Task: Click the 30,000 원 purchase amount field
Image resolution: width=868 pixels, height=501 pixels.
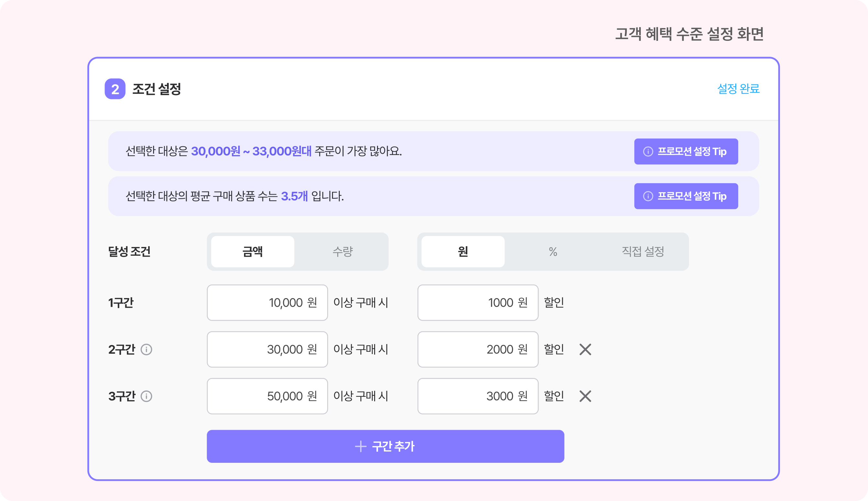Action: (x=267, y=349)
